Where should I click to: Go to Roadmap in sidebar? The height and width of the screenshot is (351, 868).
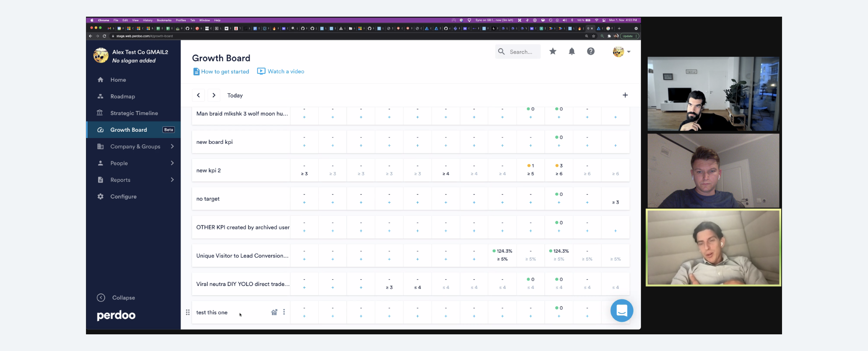pos(122,96)
